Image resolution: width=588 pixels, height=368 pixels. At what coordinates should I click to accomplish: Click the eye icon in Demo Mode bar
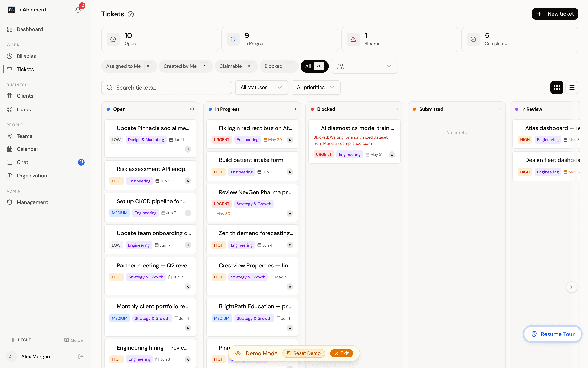[x=238, y=353]
